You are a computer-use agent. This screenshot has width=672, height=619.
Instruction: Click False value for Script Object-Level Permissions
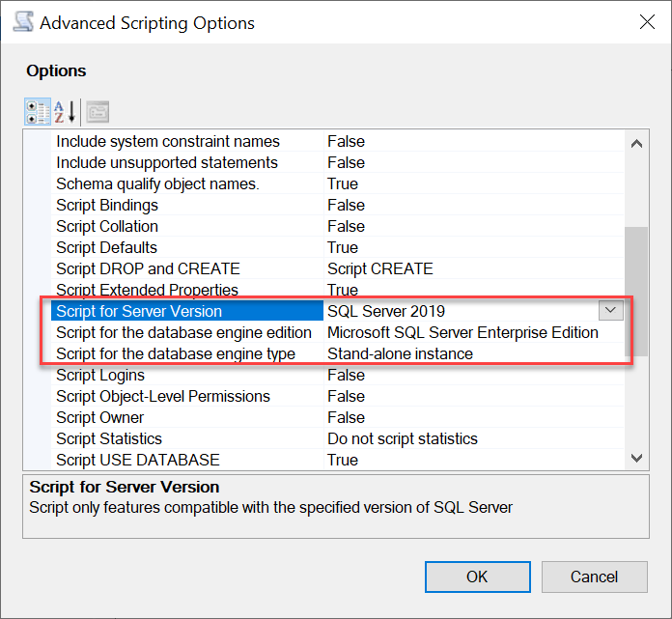pos(346,396)
